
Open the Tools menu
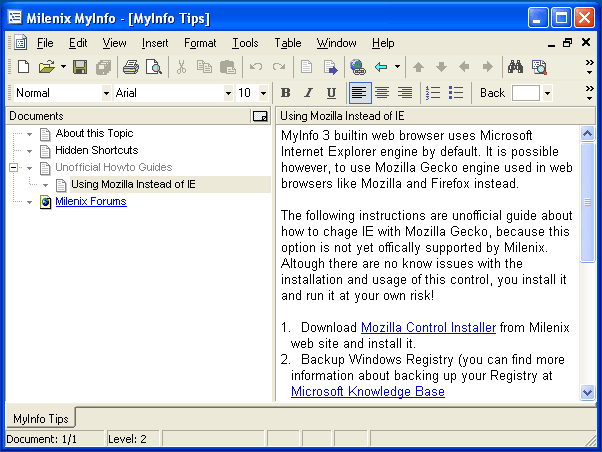click(245, 43)
